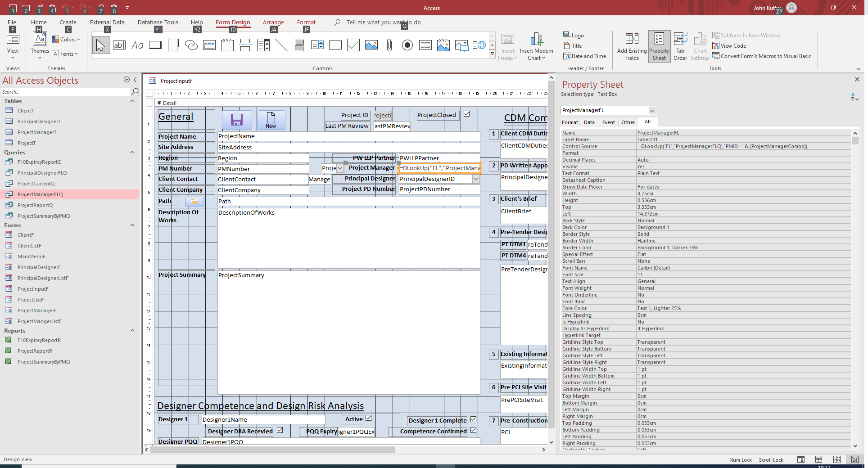Choose the Attachment paperclip control
This screenshot has height=468, width=868.
[389, 45]
